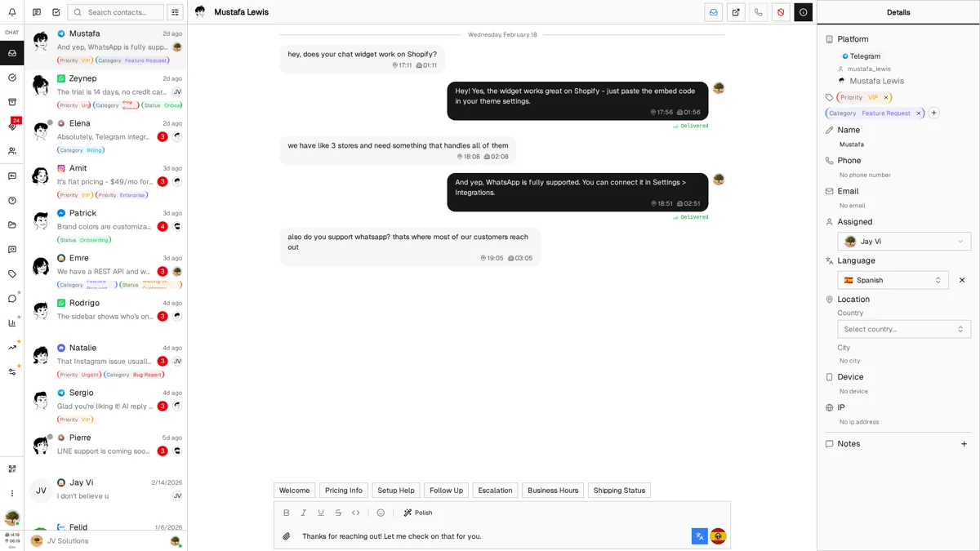980x551 pixels.
Task: Click the contact filter settings icon
Action: click(x=175, y=12)
